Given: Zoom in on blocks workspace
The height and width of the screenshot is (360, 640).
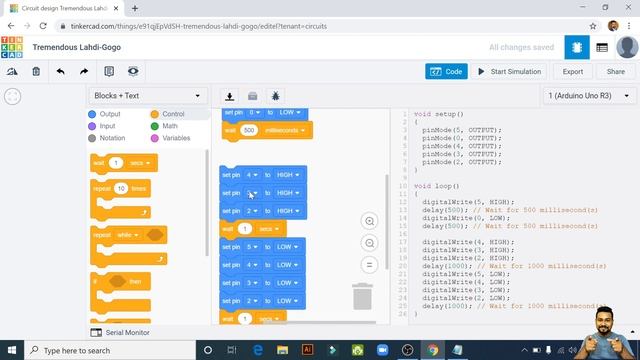Looking at the screenshot, I should coord(369,221).
